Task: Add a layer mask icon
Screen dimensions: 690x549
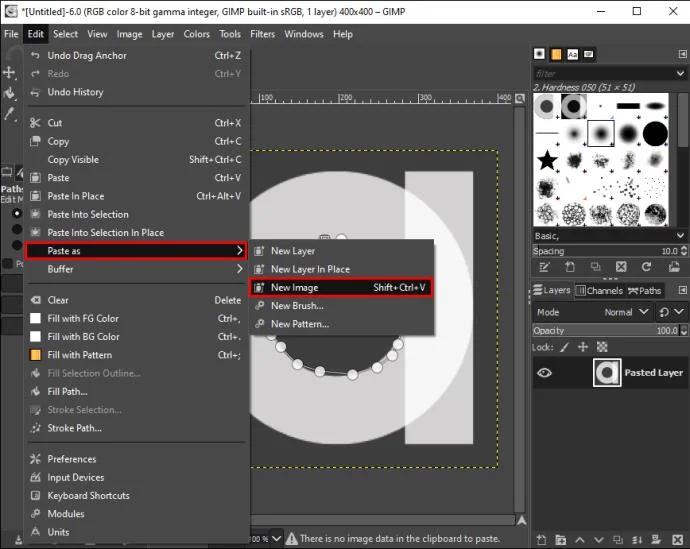Action: pyautogui.click(x=657, y=540)
